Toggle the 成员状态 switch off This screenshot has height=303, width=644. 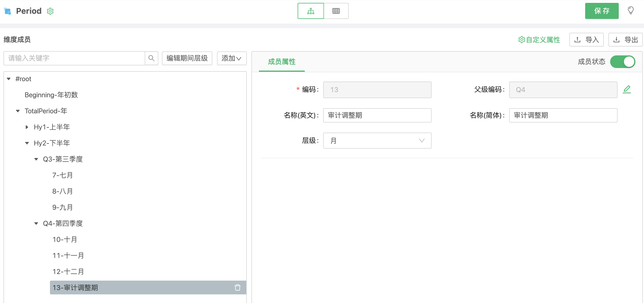point(622,62)
